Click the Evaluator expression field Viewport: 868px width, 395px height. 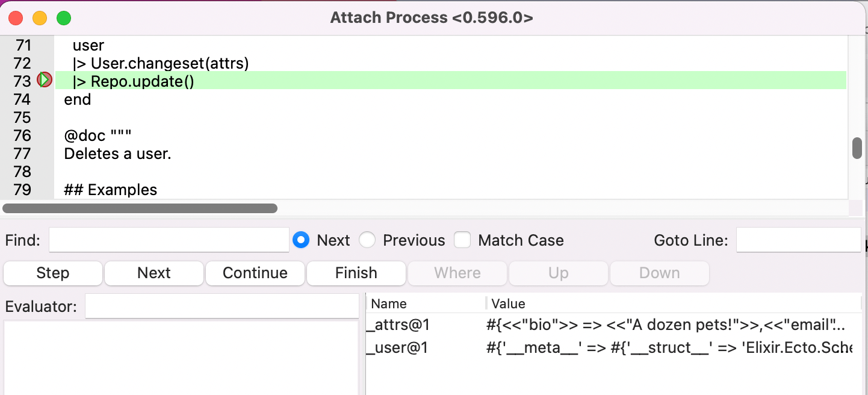coord(222,306)
